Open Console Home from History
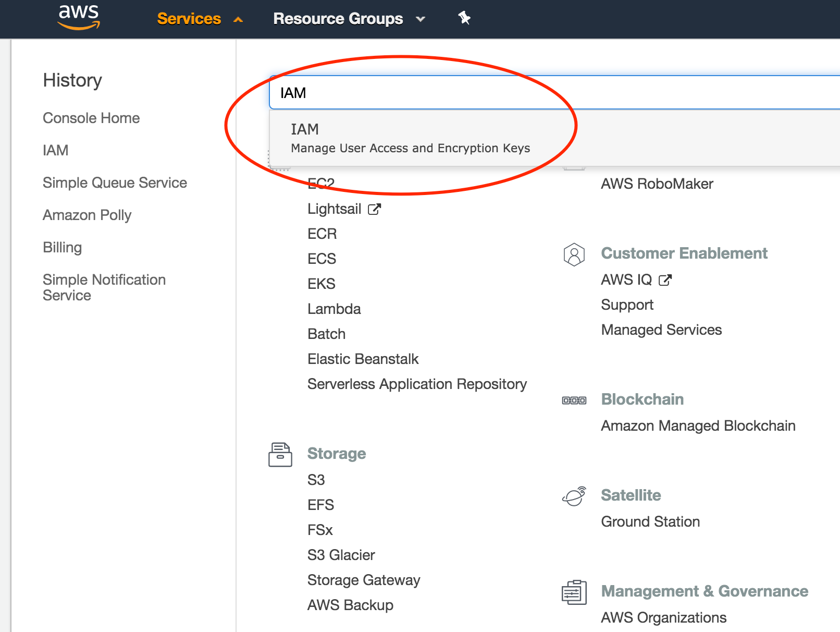 coord(91,118)
